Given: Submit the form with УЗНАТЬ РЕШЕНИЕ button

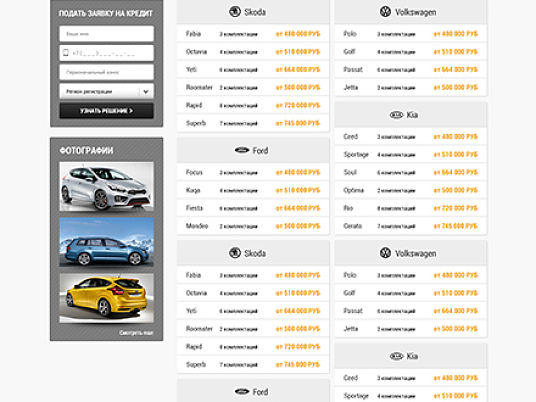Looking at the screenshot, I should tap(107, 111).
